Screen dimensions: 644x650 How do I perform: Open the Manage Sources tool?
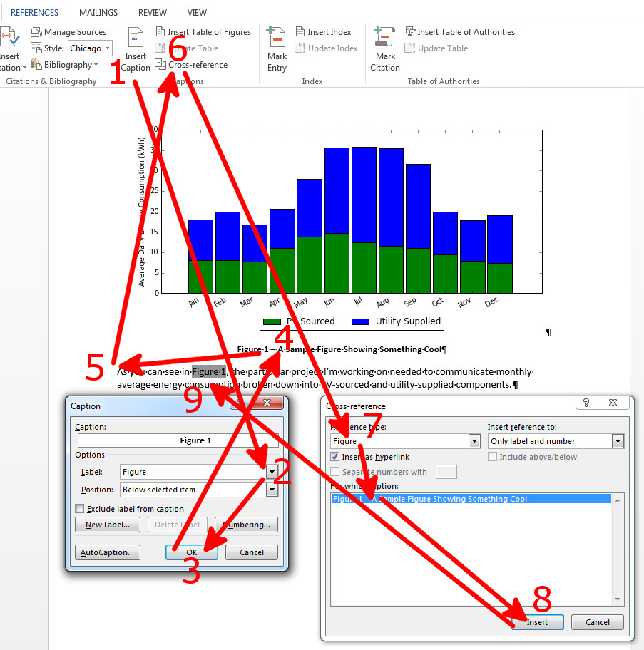pos(70,31)
